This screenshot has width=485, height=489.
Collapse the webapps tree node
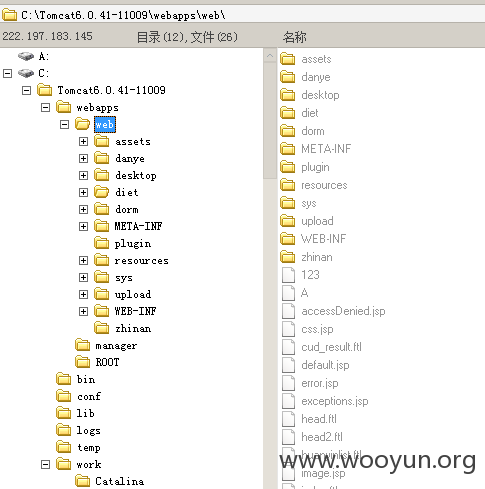[45, 107]
